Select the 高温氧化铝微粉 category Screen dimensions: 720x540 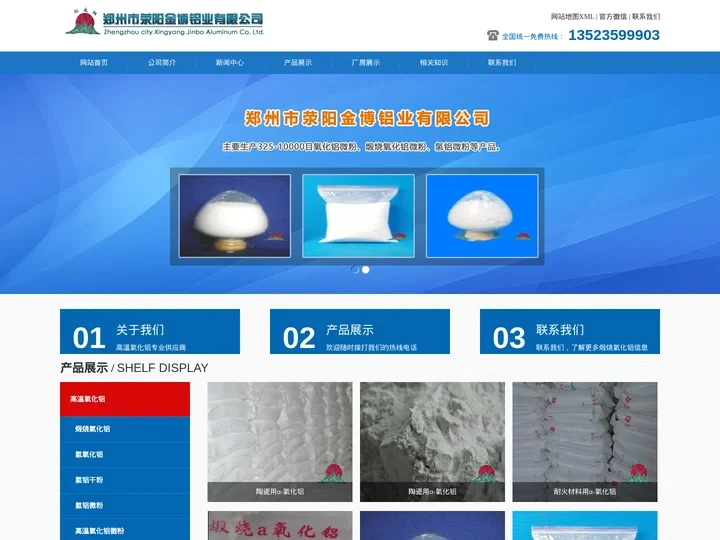click(125, 531)
